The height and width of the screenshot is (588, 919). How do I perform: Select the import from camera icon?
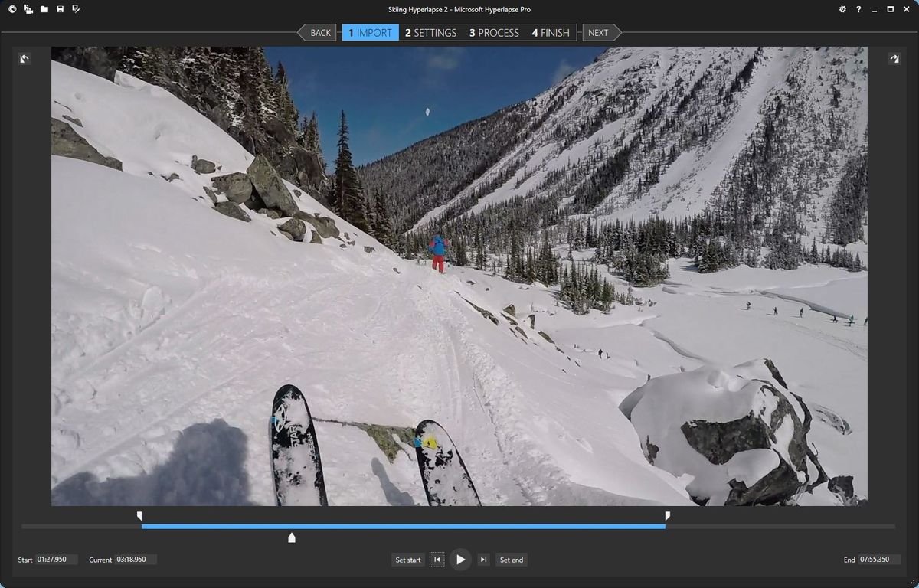pos(28,9)
